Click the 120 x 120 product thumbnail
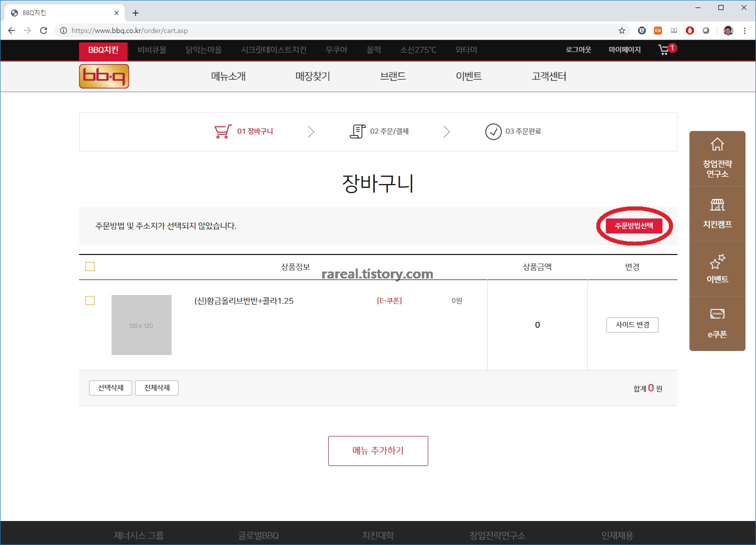Viewport: 756px width, 545px height. pos(142,325)
